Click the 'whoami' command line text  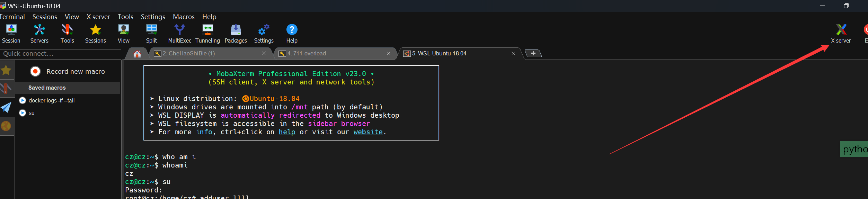tap(175, 165)
